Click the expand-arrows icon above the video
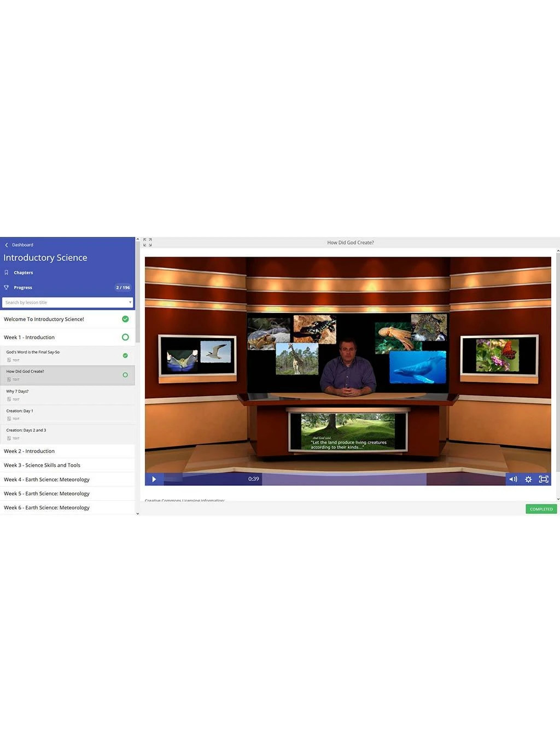The width and height of the screenshot is (560, 753). click(x=147, y=242)
